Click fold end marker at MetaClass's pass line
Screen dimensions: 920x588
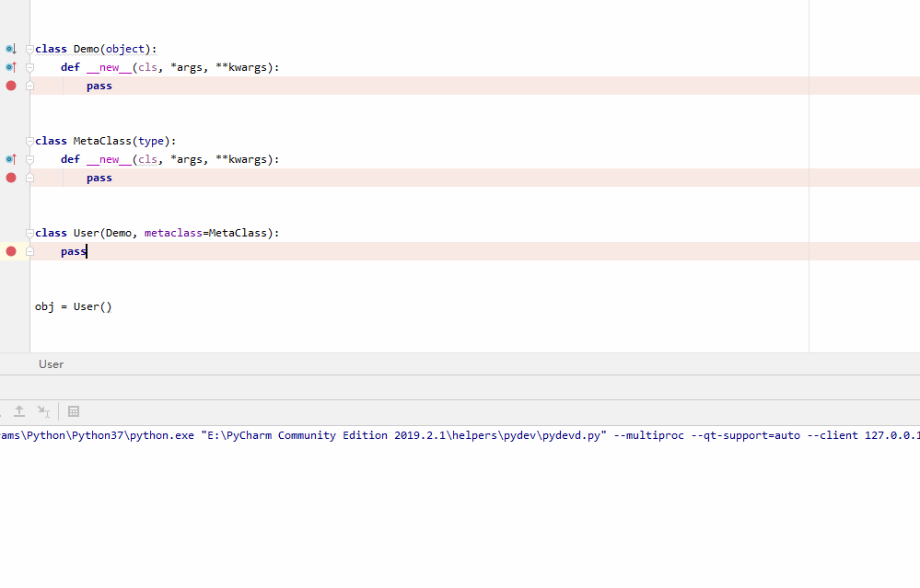point(29,179)
